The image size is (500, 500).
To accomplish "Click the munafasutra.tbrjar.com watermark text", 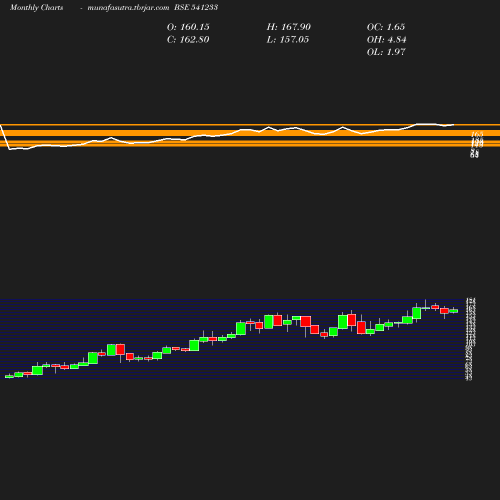I will [x=128, y=7].
